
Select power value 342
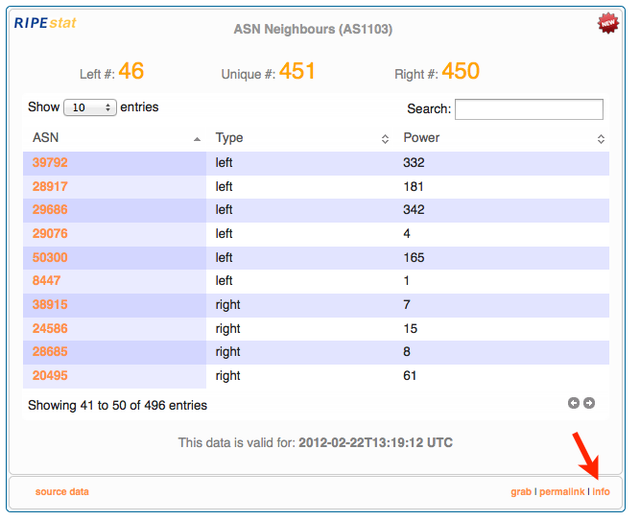coord(414,210)
